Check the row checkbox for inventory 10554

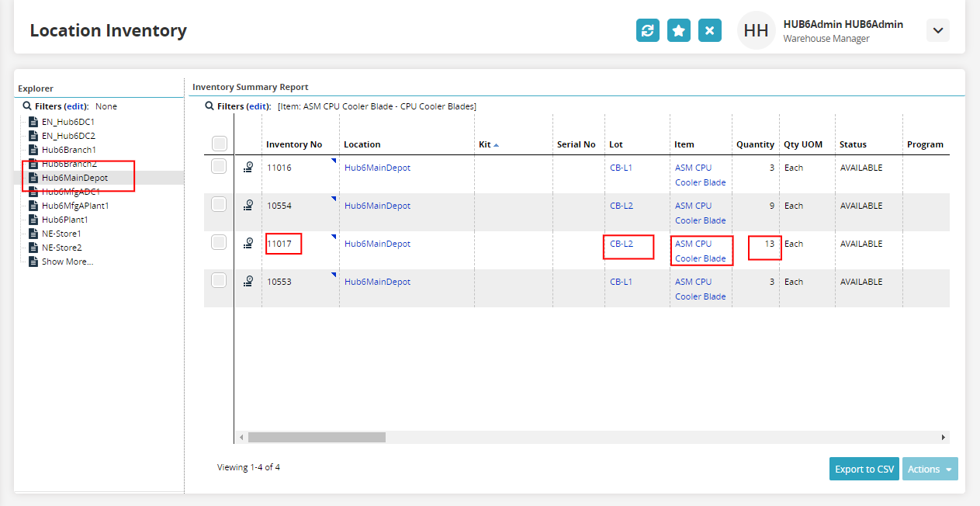pos(219,204)
